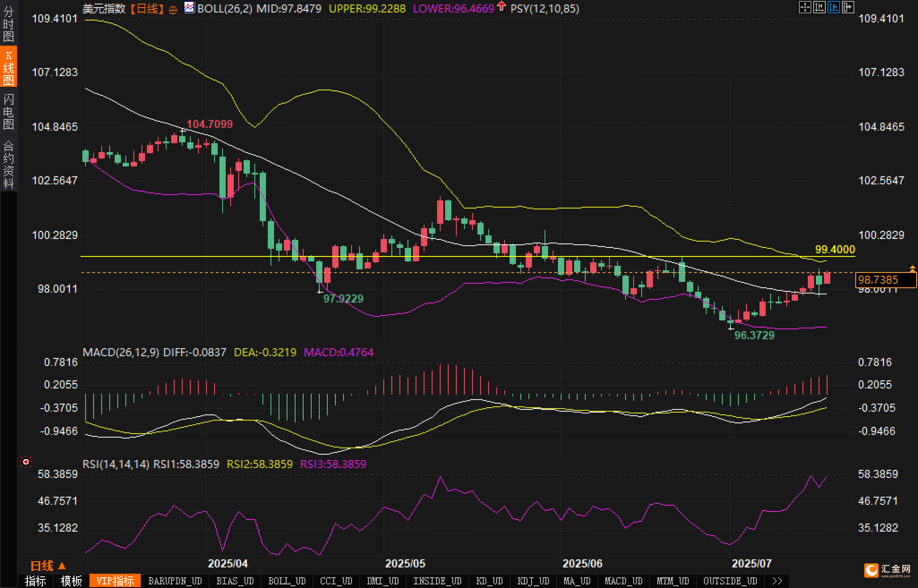Click the 2025/06 date axis label
The width and height of the screenshot is (918, 588).
(x=583, y=563)
